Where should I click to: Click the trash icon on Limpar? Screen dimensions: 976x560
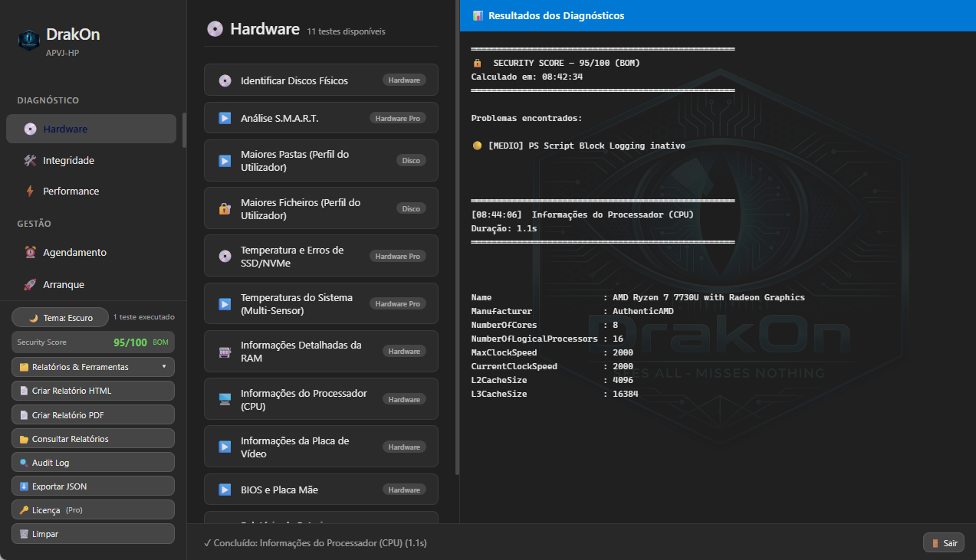pos(24,534)
